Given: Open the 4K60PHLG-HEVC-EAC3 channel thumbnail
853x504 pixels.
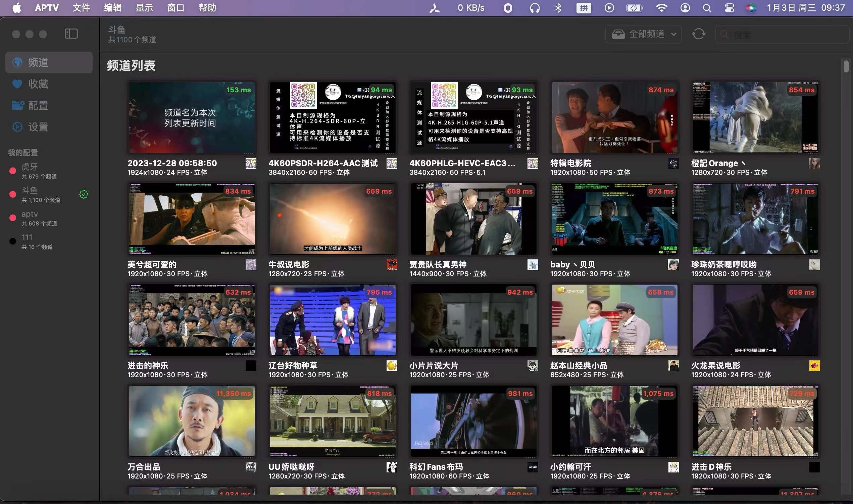Looking at the screenshot, I should point(474,117).
